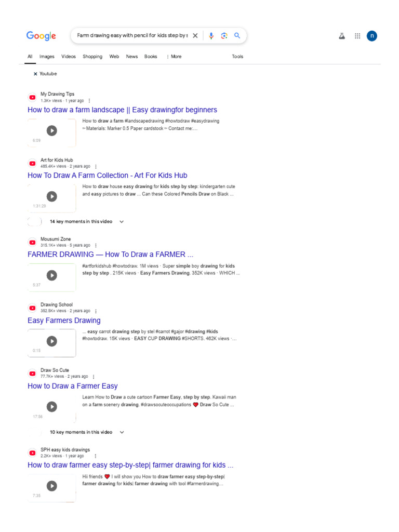Open options menu for My Drawing Tips result
399x532 pixels.
89,101
